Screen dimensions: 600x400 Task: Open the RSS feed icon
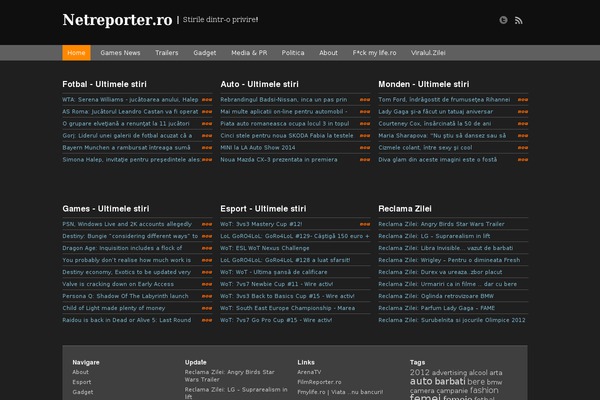(518, 20)
